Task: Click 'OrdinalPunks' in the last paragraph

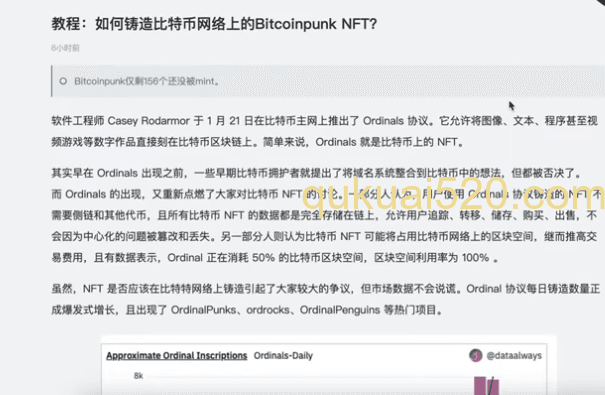Action: point(203,310)
